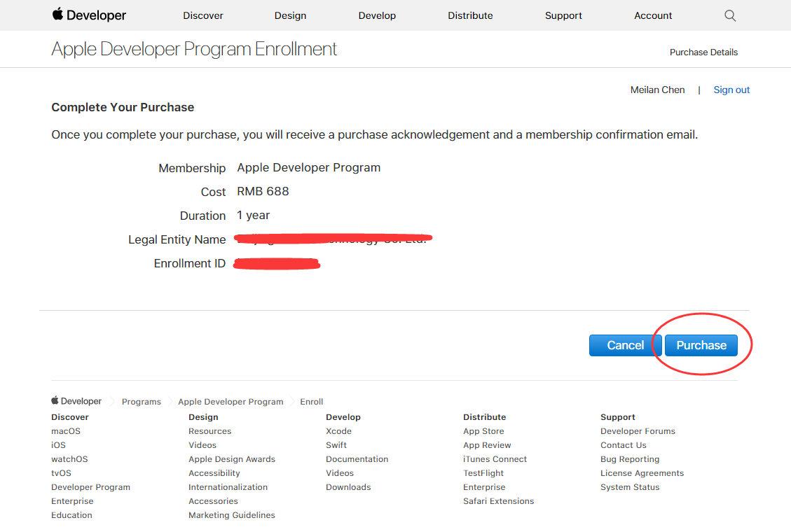Click the Enroll breadcrumb item
The height and width of the screenshot is (532, 791).
pos(311,402)
